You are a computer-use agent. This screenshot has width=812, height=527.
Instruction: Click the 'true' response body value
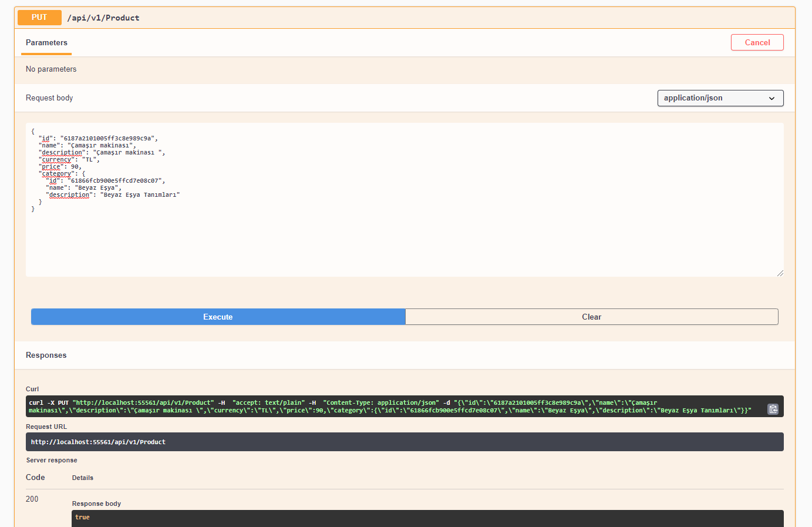[x=82, y=517]
